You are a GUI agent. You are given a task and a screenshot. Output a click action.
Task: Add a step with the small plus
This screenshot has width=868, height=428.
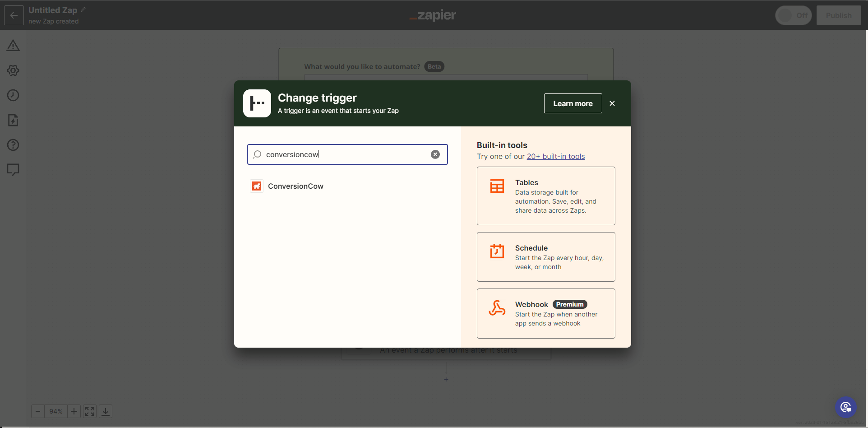tap(446, 380)
